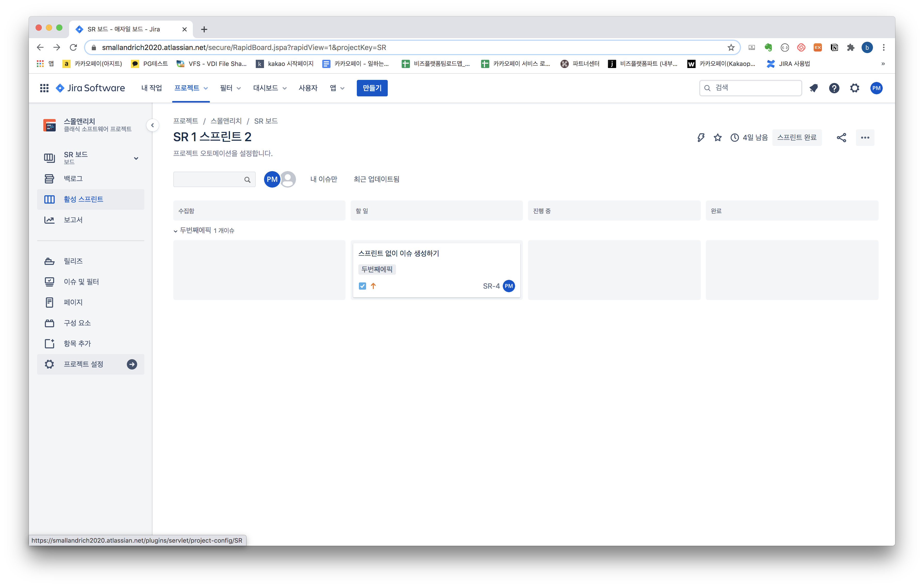The width and height of the screenshot is (924, 587).
Task: Open Jira settings gear icon
Action: point(855,88)
